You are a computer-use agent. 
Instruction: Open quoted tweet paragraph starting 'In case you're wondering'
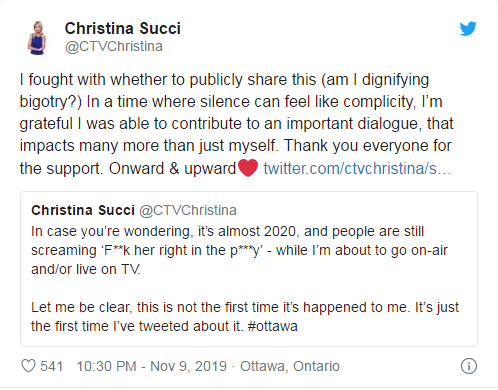click(x=239, y=250)
